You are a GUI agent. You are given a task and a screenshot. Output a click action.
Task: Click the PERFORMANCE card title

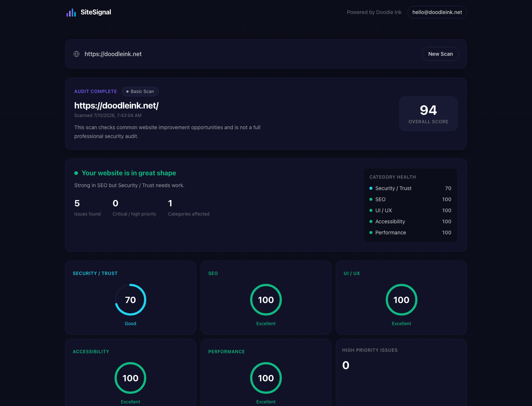pyautogui.click(x=226, y=352)
